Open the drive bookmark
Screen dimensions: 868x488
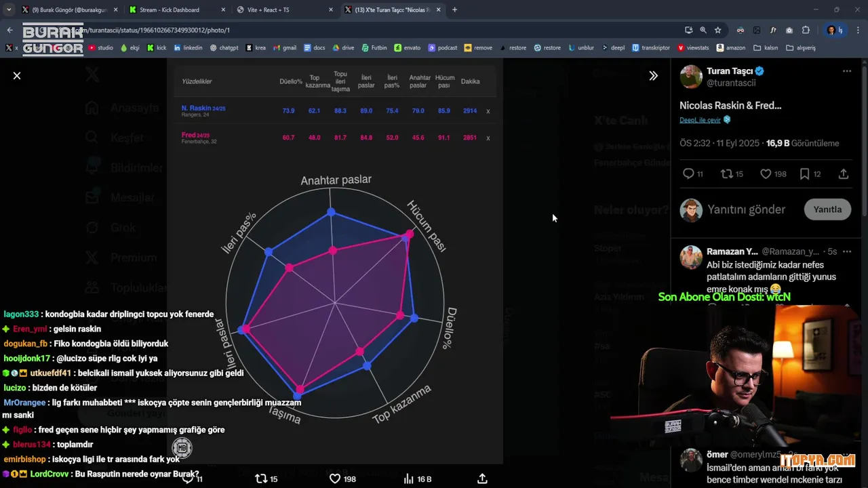click(x=343, y=47)
